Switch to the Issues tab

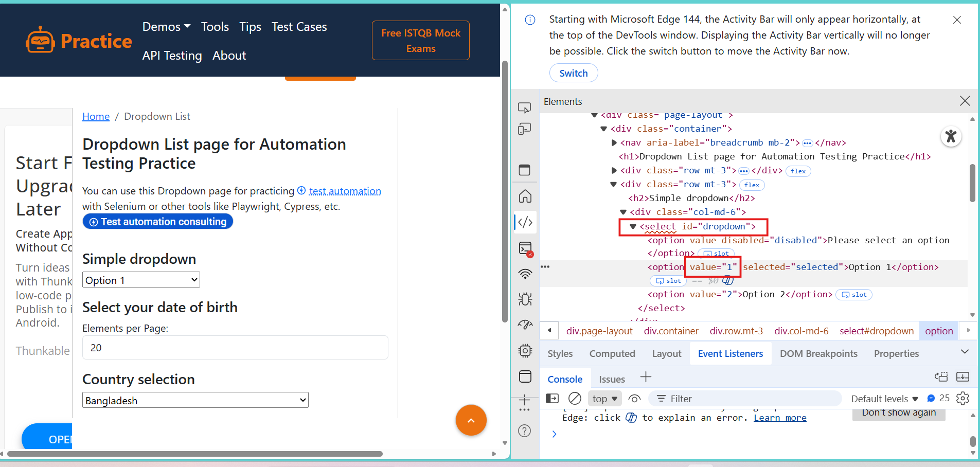pos(612,380)
